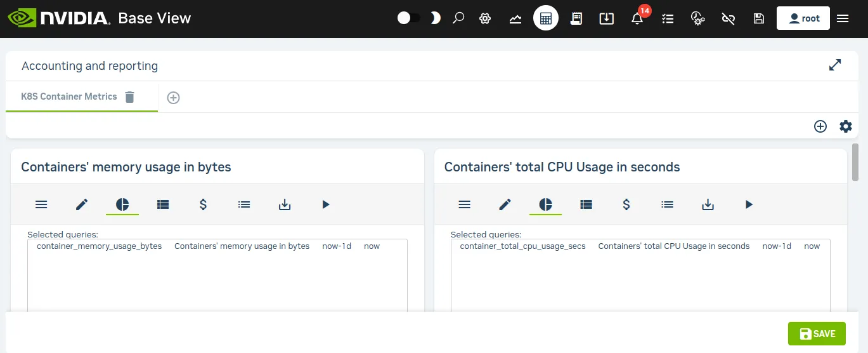Run query play icon in CPU Usage panel
868x353 pixels.
[749, 204]
